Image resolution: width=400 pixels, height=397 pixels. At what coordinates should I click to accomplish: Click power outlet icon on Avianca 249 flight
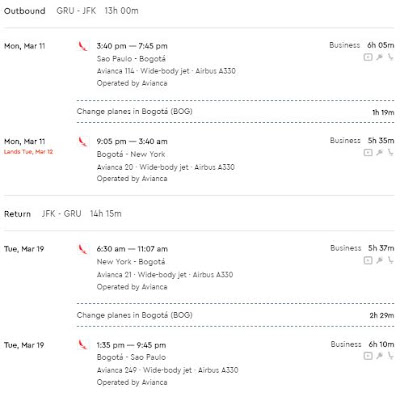pos(379,356)
